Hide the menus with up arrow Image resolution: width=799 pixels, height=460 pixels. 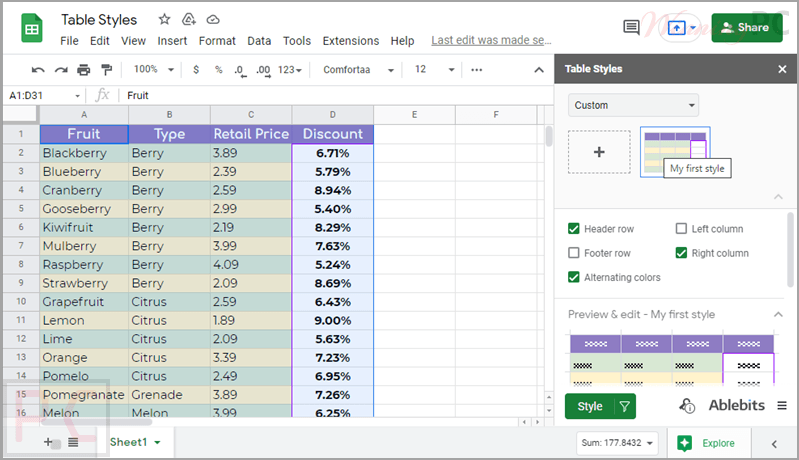539,70
